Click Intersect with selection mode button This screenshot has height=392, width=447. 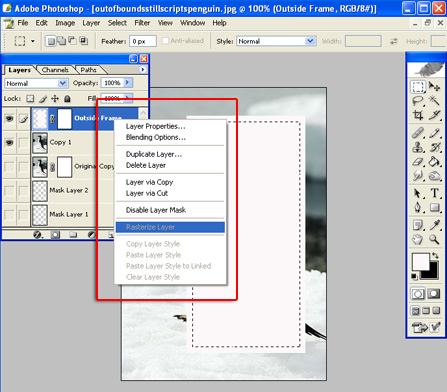tap(83, 41)
